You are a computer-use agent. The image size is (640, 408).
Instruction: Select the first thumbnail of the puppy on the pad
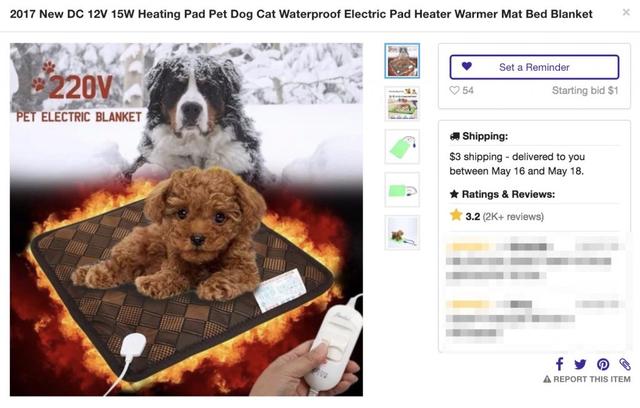pyautogui.click(x=402, y=61)
